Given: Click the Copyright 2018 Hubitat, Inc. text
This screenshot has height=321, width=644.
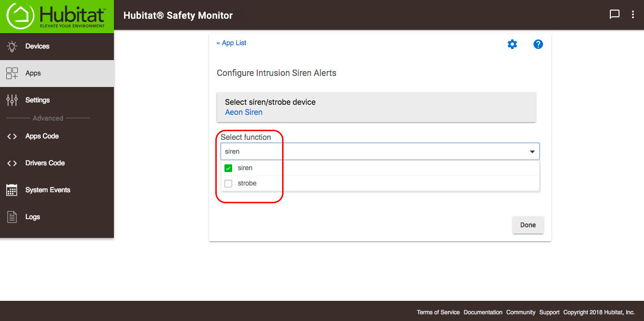Looking at the screenshot, I should [599, 312].
